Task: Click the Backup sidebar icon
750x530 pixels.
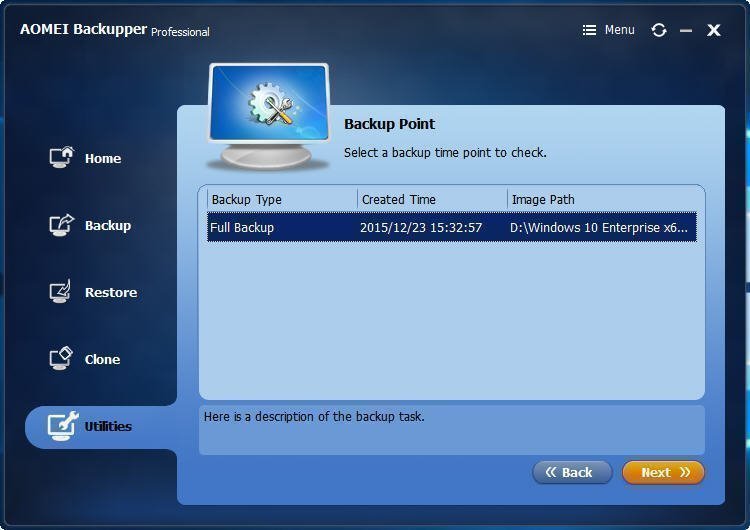Action: point(61,225)
